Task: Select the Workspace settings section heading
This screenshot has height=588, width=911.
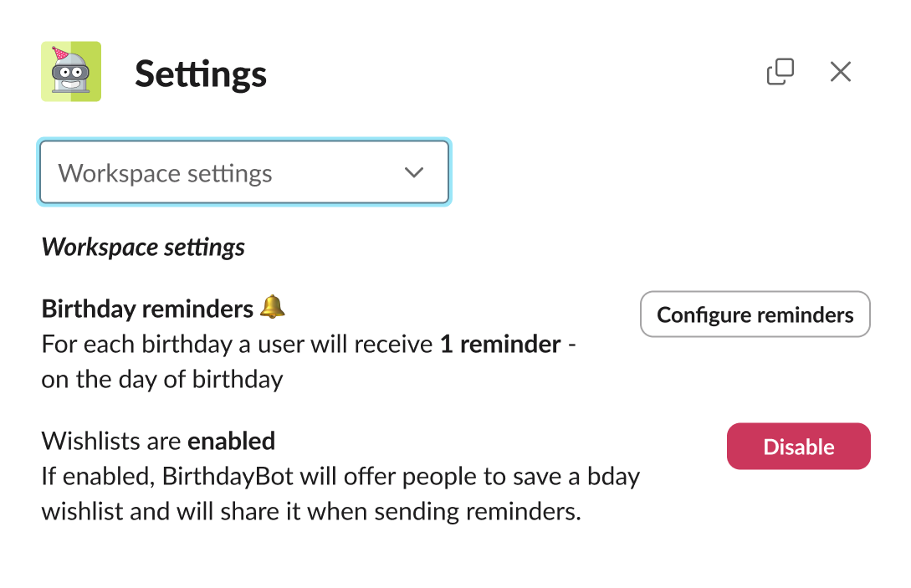Action: pyautogui.click(x=142, y=247)
